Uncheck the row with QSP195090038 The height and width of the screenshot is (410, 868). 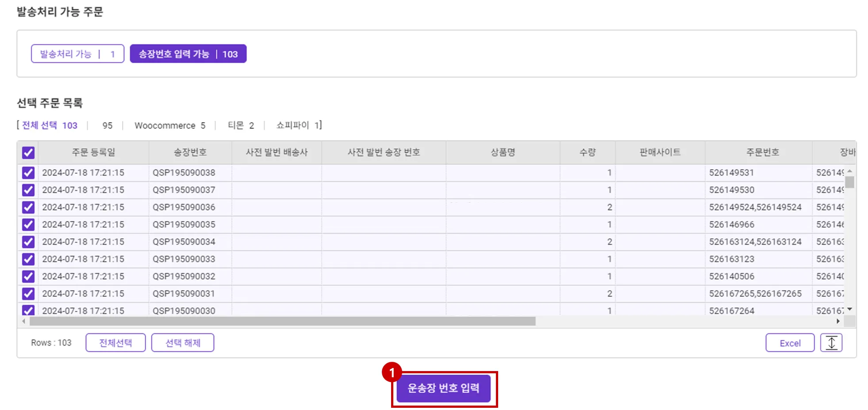pos(28,172)
